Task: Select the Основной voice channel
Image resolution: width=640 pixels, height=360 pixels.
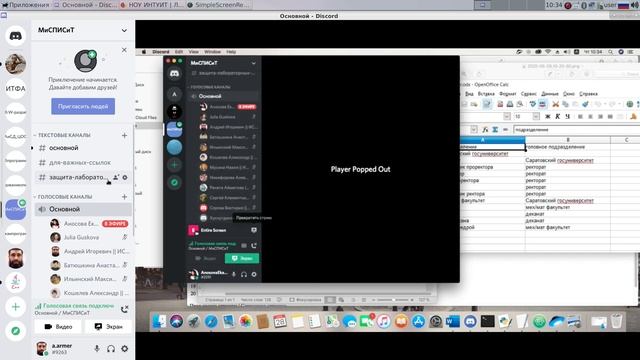Action: pyautogui.click(x=83, y=209)
